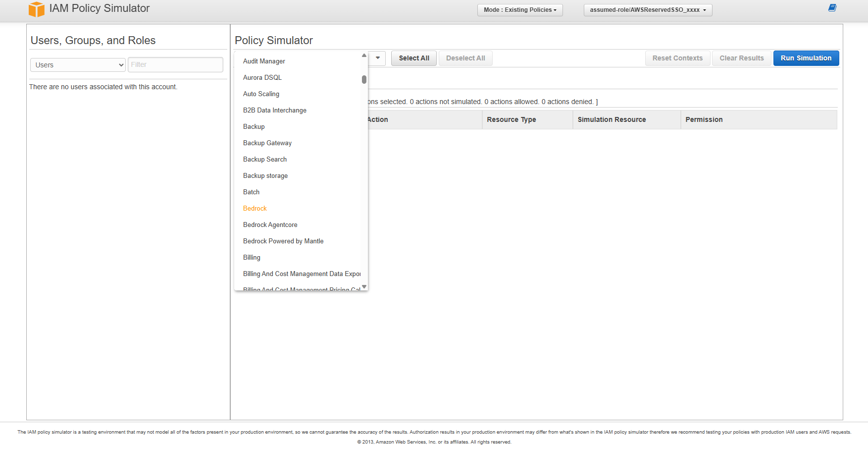The width and height of the screenshot is (868, 449).
Task: Expand the assumed-role account menu
Action: 648,10
